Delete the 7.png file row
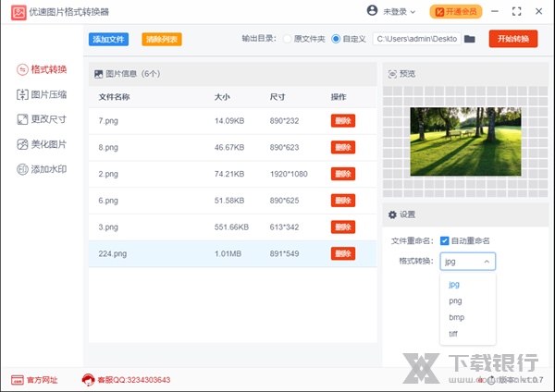 [x=342, y=121]
